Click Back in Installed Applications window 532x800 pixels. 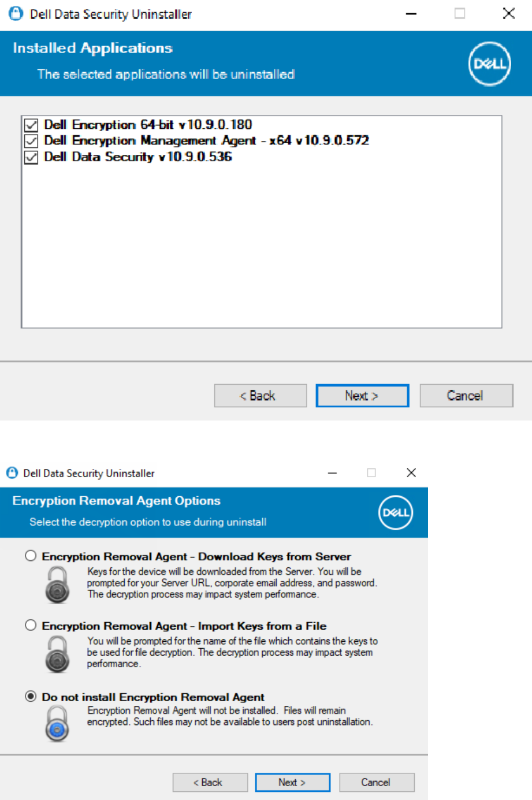click(x=261, y=396)
